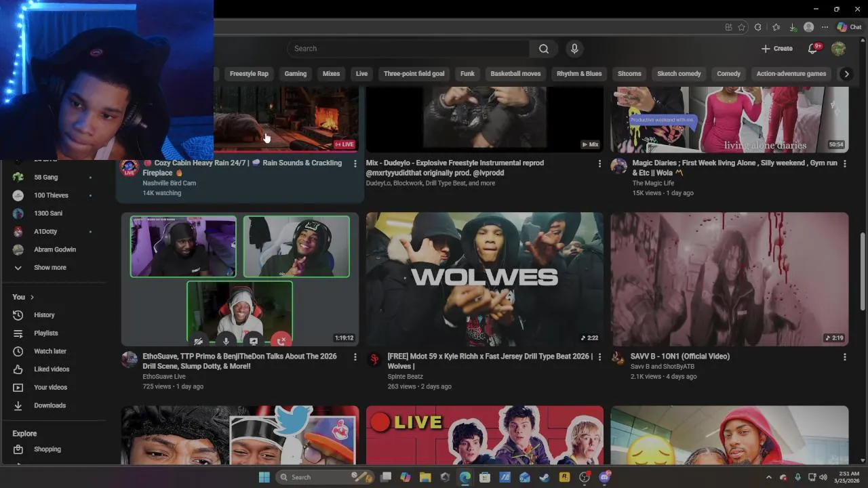This screenshot has height=488, width=868.
Task: Open browser downloads icon
Action: [x=792, y=27]
